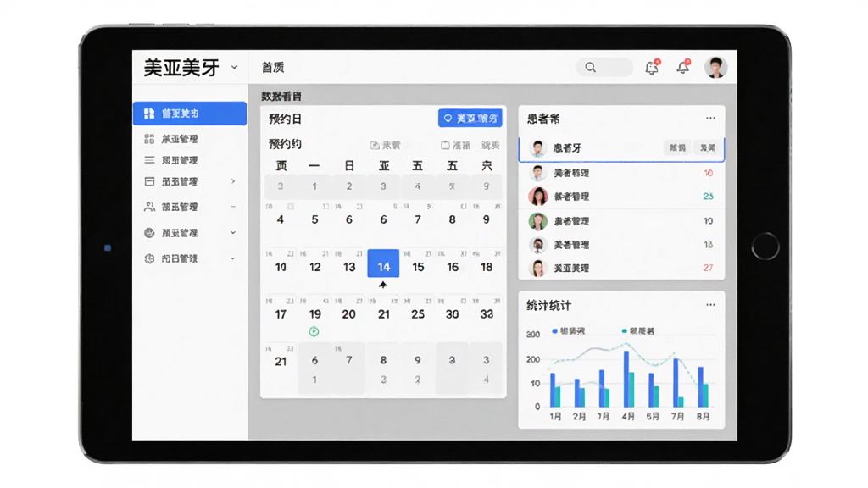Image resolution: width=868 pixels, height=488 pixels.
Task: Click the 美亚美牙 logo text
Action: (181, 68)
